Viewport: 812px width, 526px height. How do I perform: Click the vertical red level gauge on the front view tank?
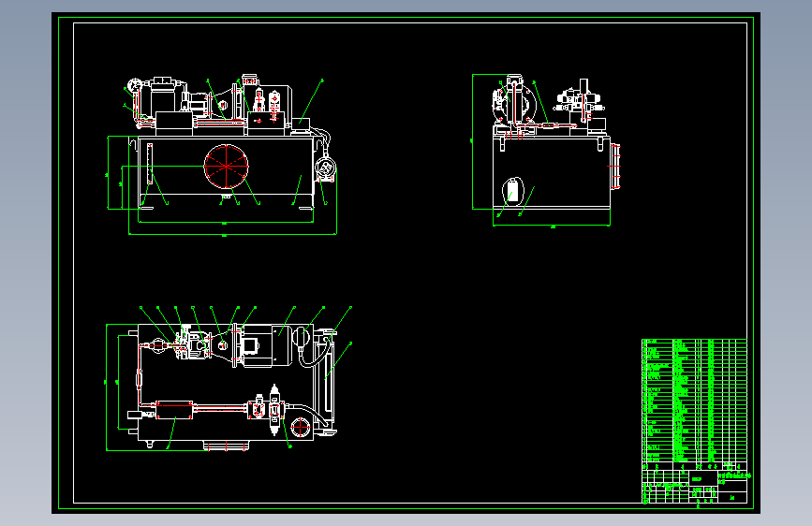150,164
